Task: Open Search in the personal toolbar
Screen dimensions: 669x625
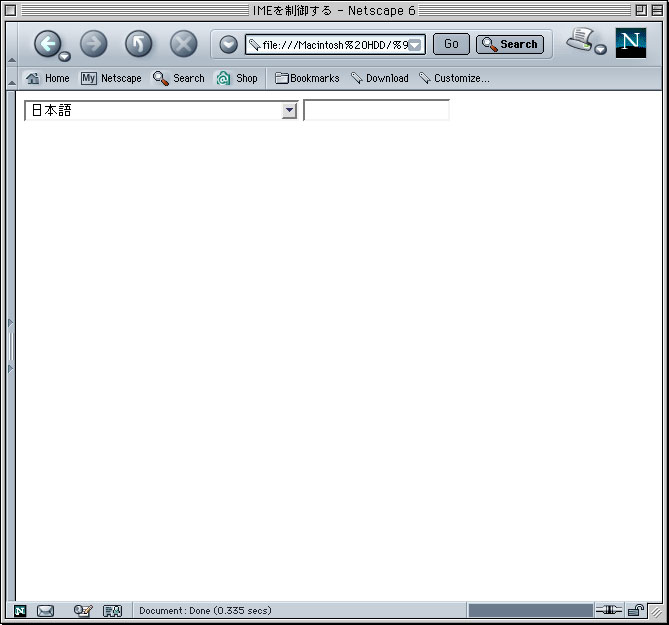Action: click(179, 78)
